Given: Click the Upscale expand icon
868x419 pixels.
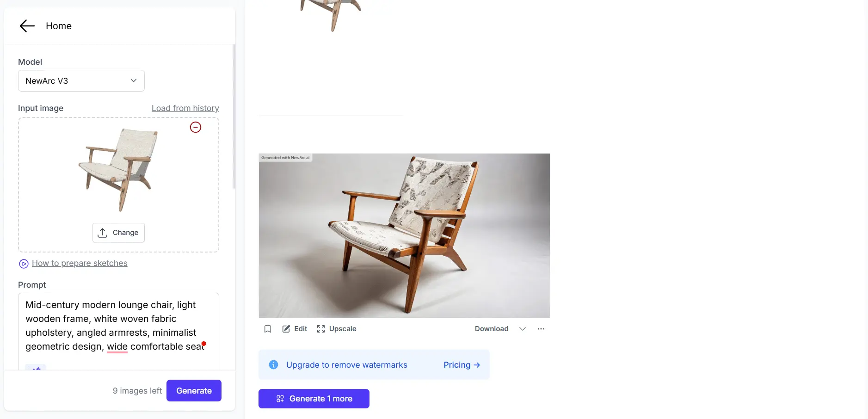Looking at the screenshot, I should (321, 329).
